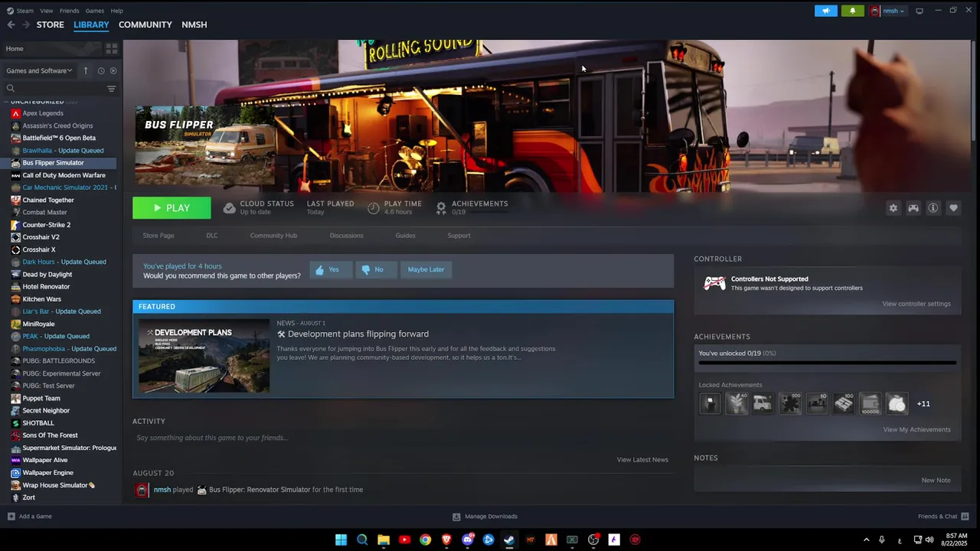This screenshot has height=551, width=980.
Task: Choose Maybe Later for recommendation
Action: 426,269
